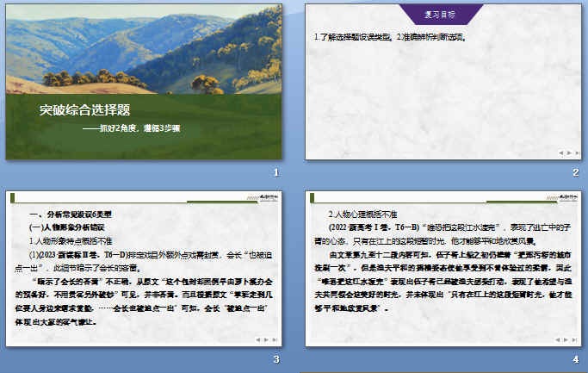Select heading 2.人物心理概括不准 on slide 4

pyautogui.click(x=363, y=213)
